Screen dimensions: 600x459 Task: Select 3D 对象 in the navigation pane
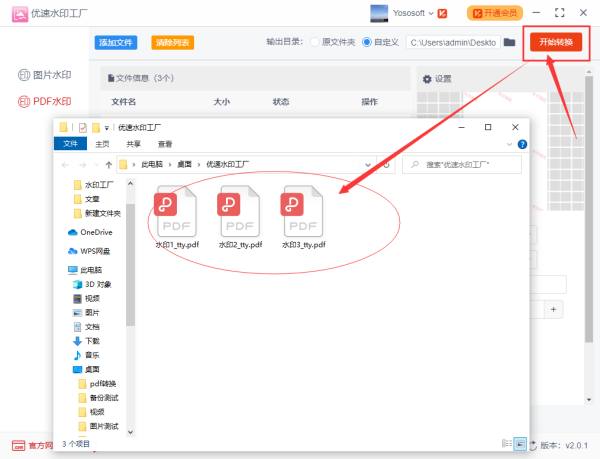(92, 284)
